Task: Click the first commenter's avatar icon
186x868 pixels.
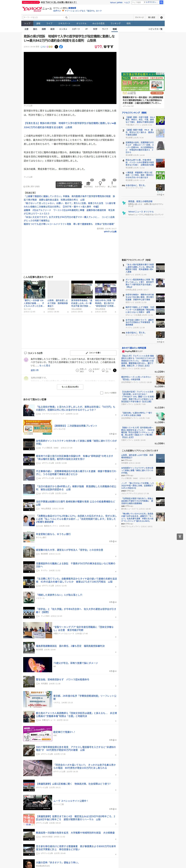Action: [x=26, y=360]
